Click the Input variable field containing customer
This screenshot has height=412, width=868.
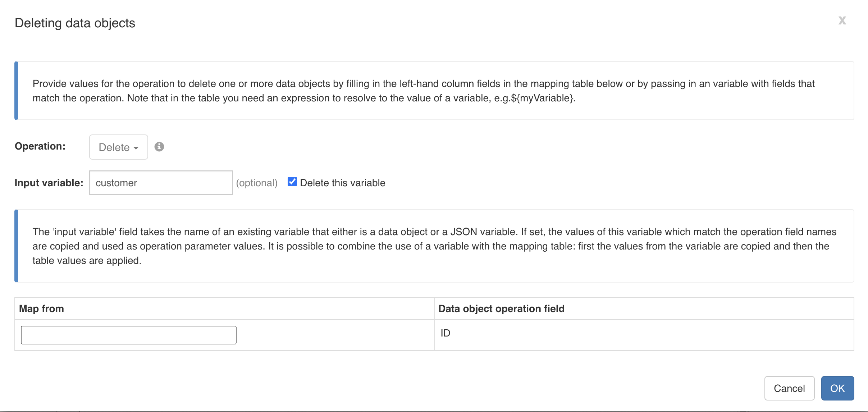coord(161,183)
